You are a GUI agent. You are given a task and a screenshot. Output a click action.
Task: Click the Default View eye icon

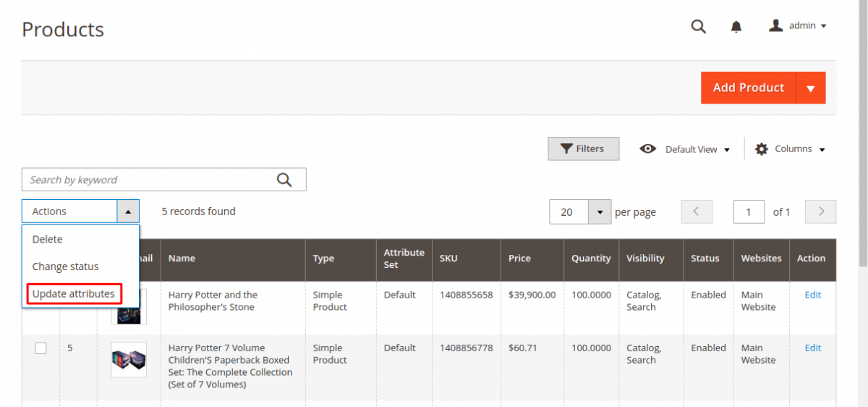click(648, 149)
